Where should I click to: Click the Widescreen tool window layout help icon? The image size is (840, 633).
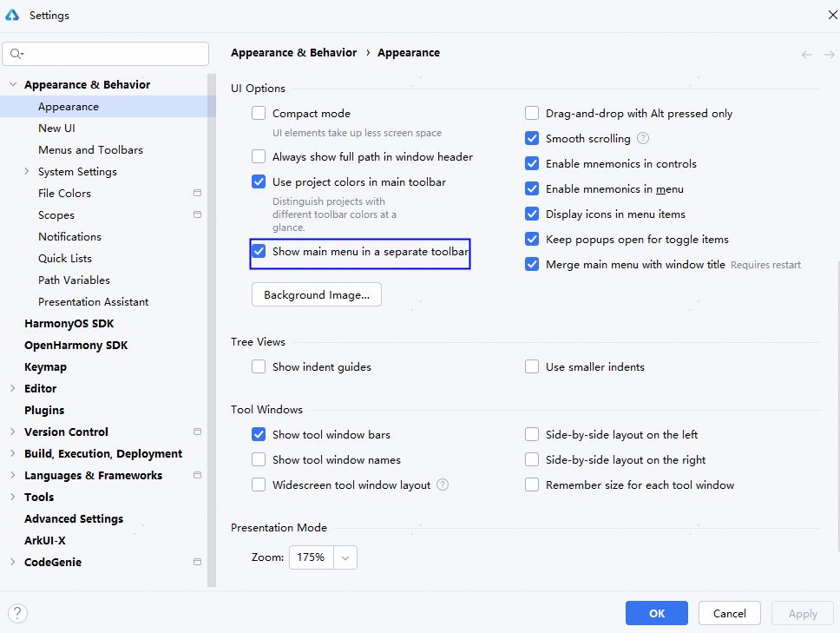tap(443, 485)
